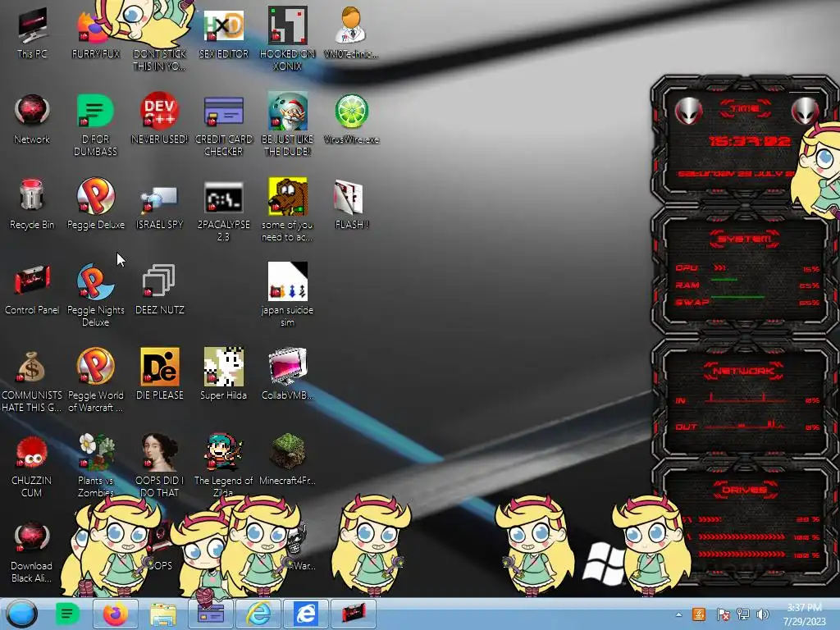Select the Peggle World of Warcraft icon
Screen dimensions: 840x630
click(95, 367)
